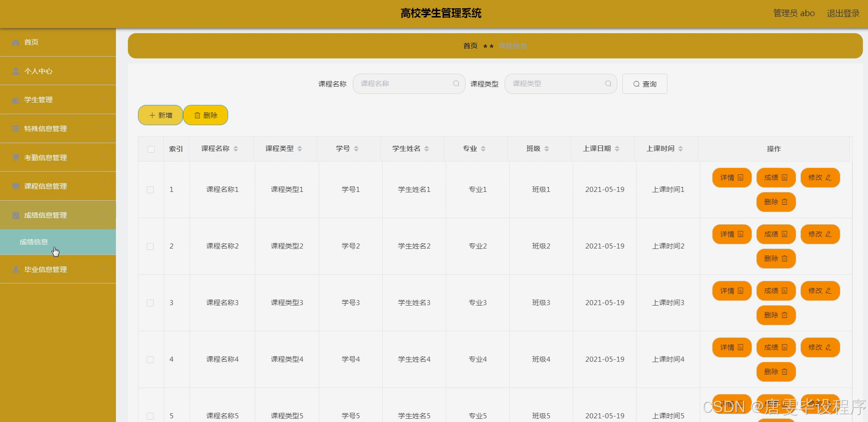Viewport: 868px width, 422px height.
Task: Tick the checkbox for row 课程名称2
Action: click(150, 246)
